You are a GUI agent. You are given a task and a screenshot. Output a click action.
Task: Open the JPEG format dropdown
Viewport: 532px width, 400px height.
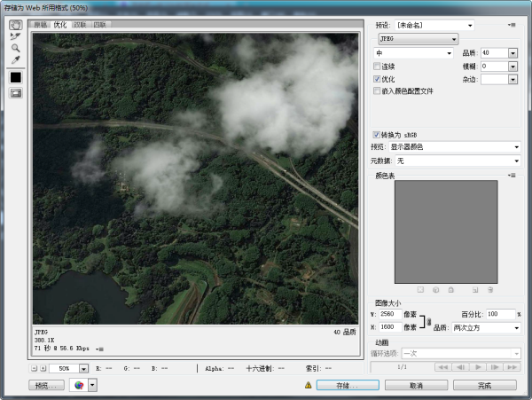[x=416, y=39]
